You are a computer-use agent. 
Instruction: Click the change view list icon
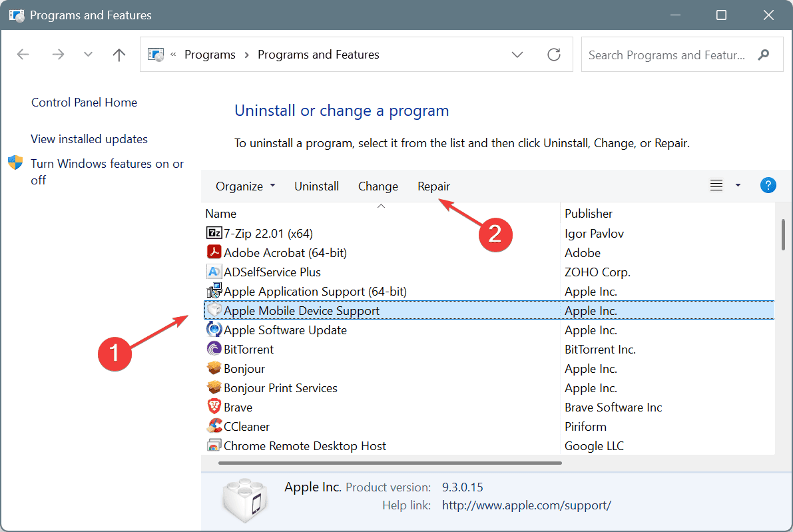[x=716, y=186]
